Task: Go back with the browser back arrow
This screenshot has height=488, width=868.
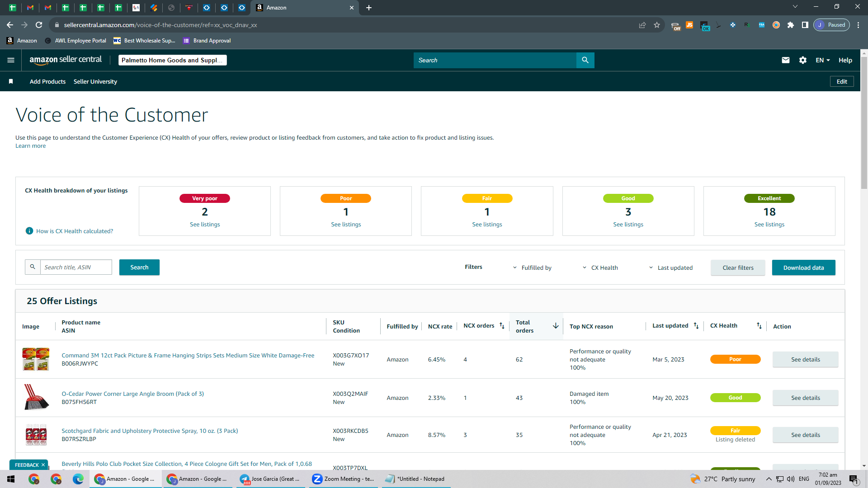Action: coord(10,25)
